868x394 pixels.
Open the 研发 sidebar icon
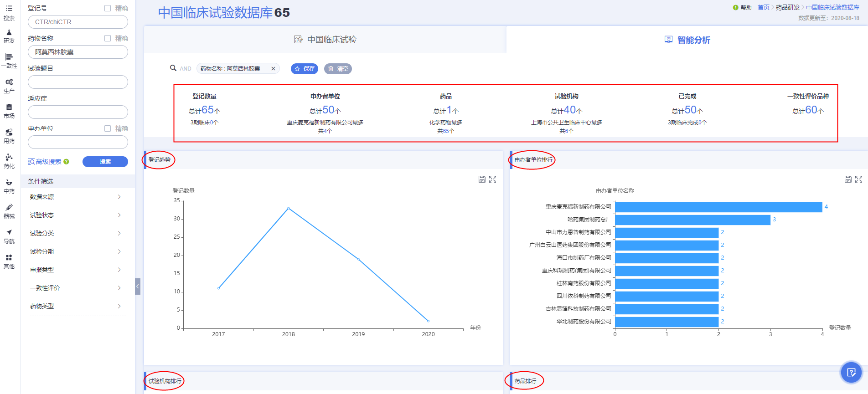point(9,36)
